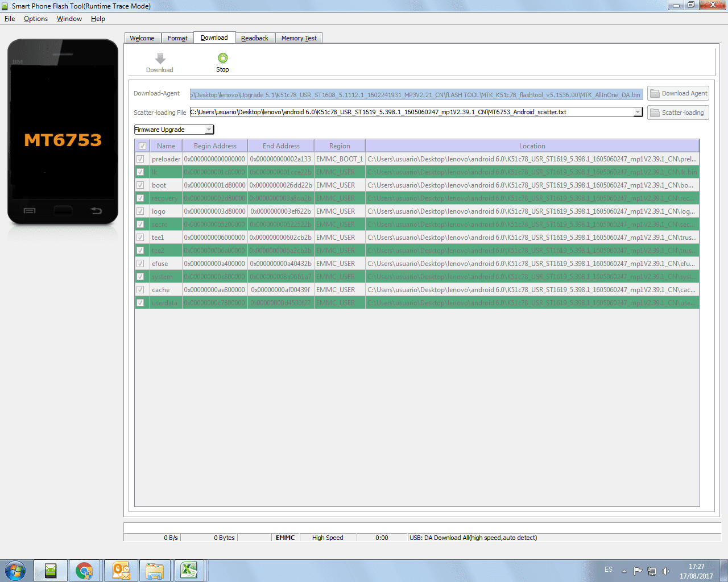Switch to the Readback tab

[x=255, y=38]
